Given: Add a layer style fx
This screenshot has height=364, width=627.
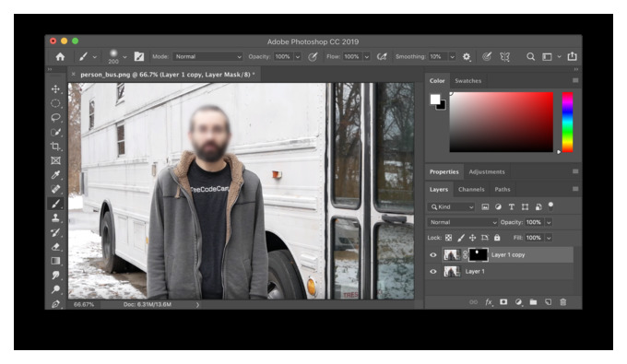Looking at the screenshot, I should click(489, 302).
